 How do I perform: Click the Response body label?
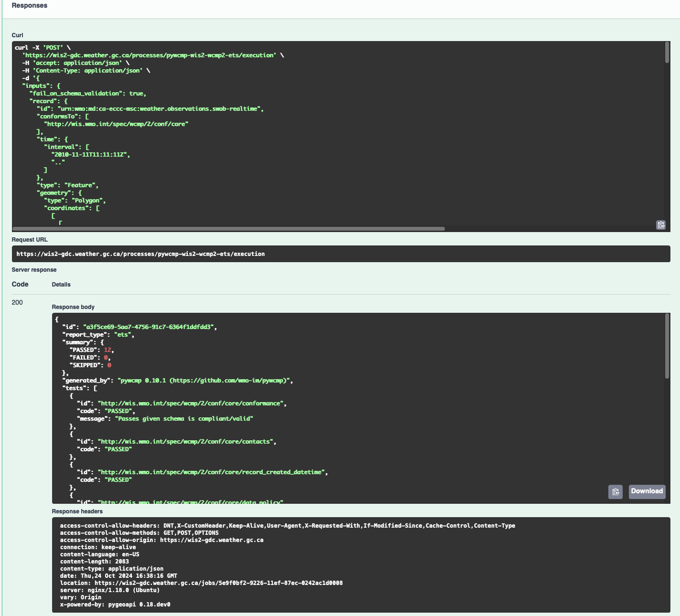tap(73, 307)
